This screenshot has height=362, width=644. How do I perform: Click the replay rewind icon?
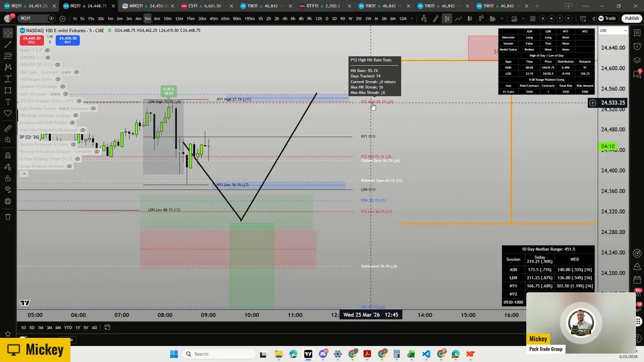(x=593, y=19)
